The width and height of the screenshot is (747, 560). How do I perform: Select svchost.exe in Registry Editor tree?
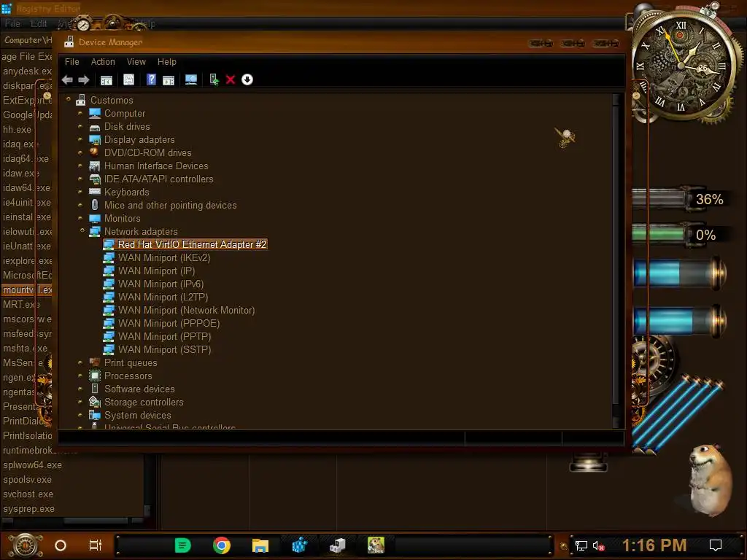coord(28,494)
